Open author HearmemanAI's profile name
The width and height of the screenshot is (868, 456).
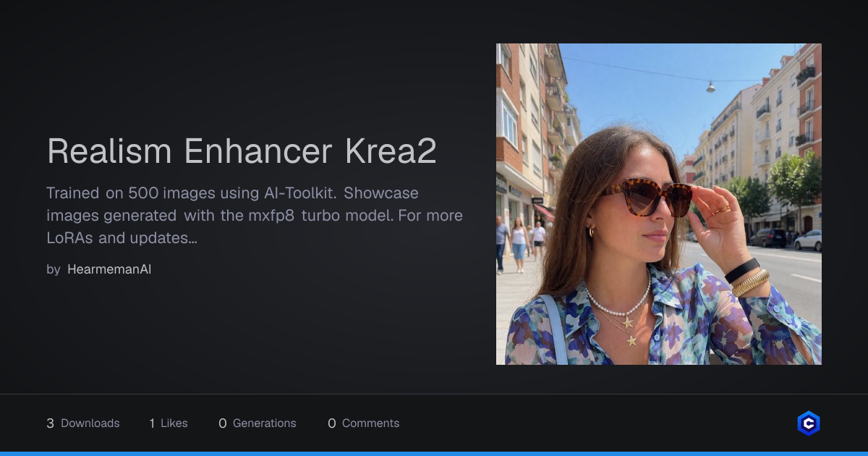coord(109,269)
